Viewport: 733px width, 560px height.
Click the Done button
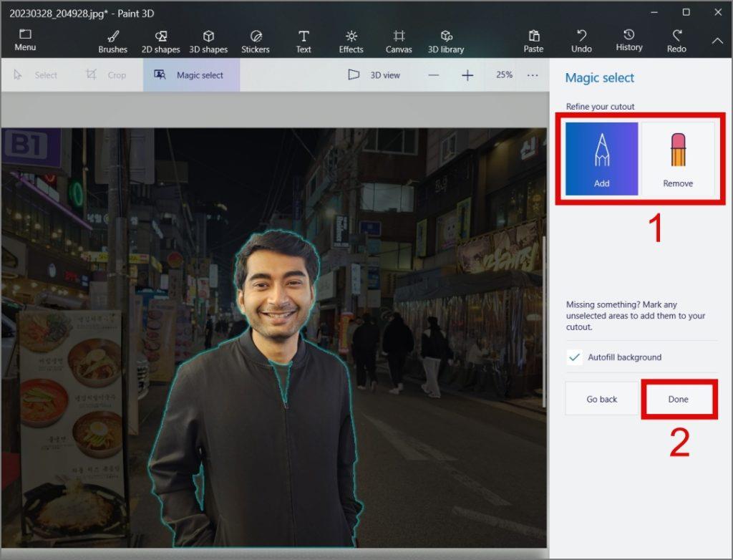679,399
